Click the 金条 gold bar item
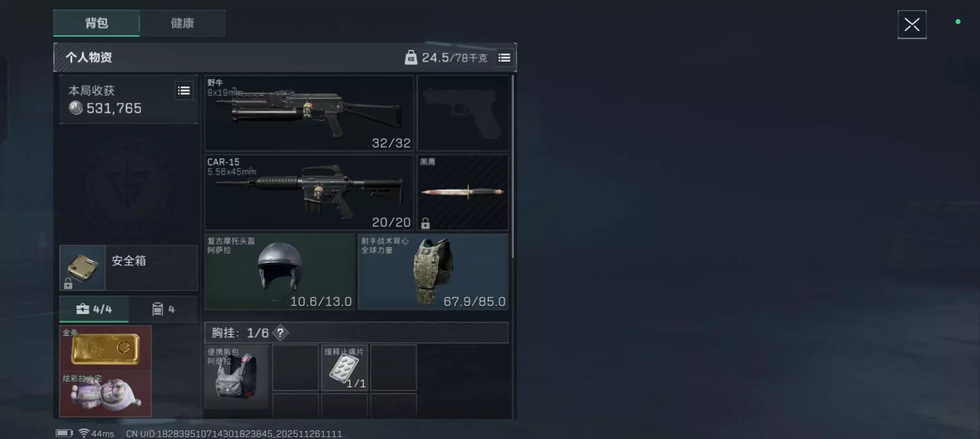Screen dimensions: 980x439 [106, 348]
